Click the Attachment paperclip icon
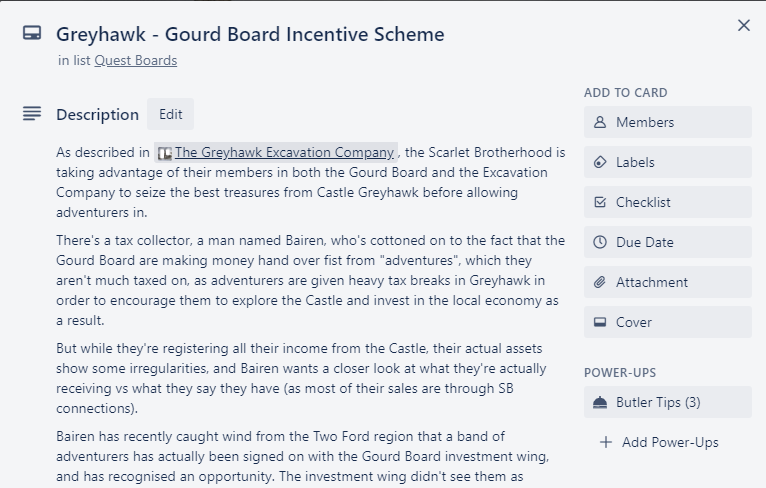The height and width of the screenshot is (488, 766). click(599, 282)
